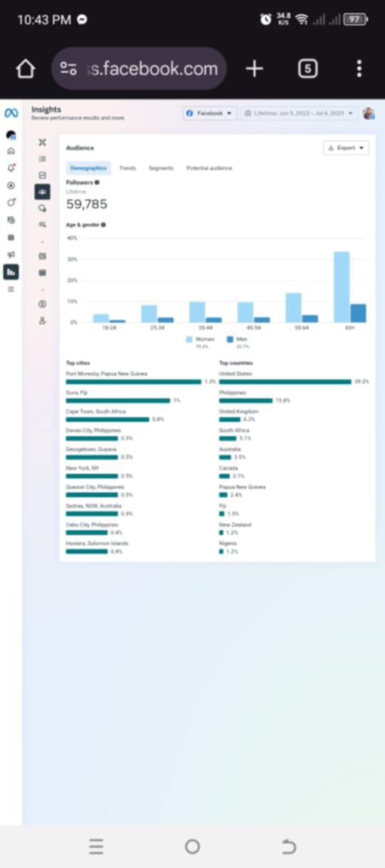Go to browser home page
The height and width of the screenshot is (868, 385).
click(x=26, y=68)
